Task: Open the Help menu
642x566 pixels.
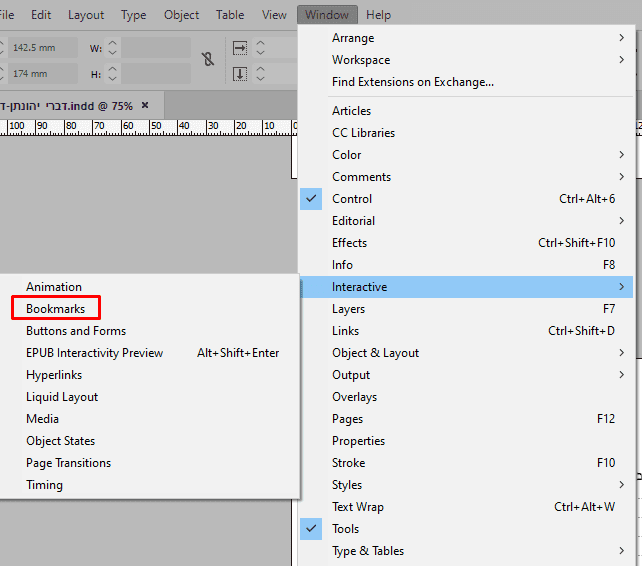Action: point(378,15)
